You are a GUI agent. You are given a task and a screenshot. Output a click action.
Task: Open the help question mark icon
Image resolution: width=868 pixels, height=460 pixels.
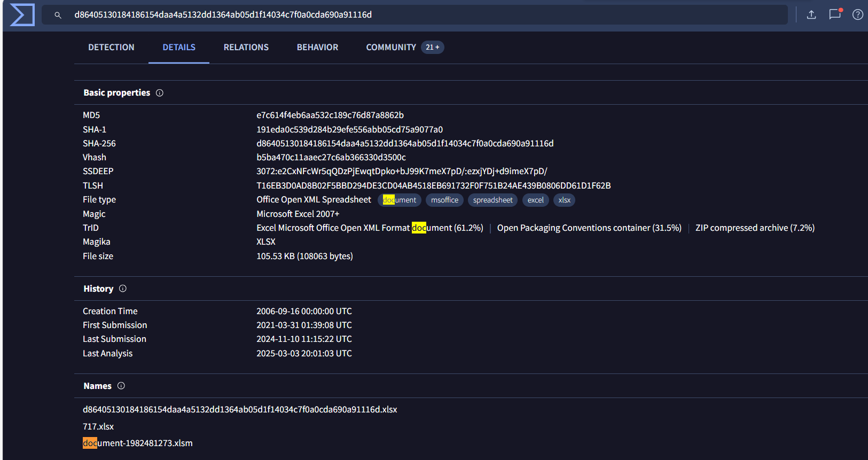858,14
